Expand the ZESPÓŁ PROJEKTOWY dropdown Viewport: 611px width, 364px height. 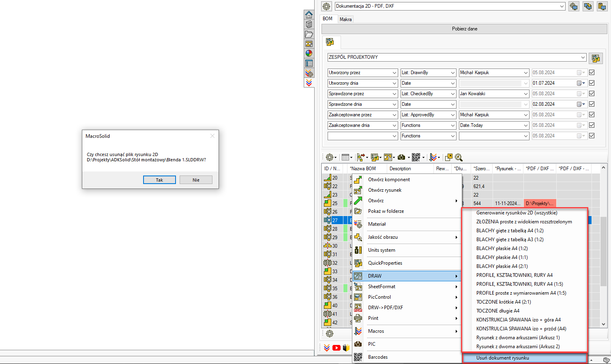(x=583, y=58)
